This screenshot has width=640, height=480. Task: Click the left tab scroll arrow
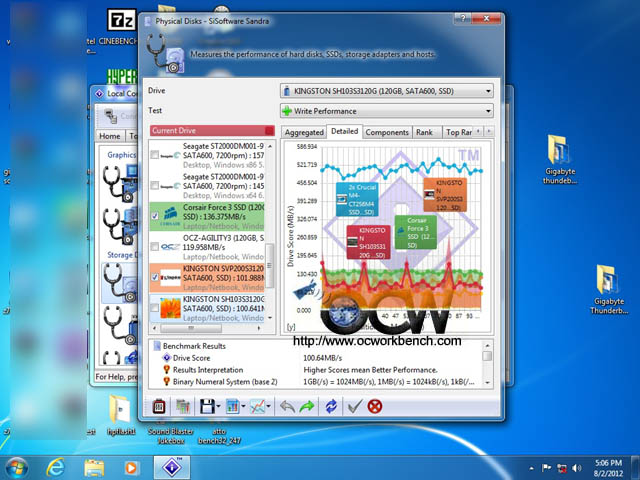point(478,131)
